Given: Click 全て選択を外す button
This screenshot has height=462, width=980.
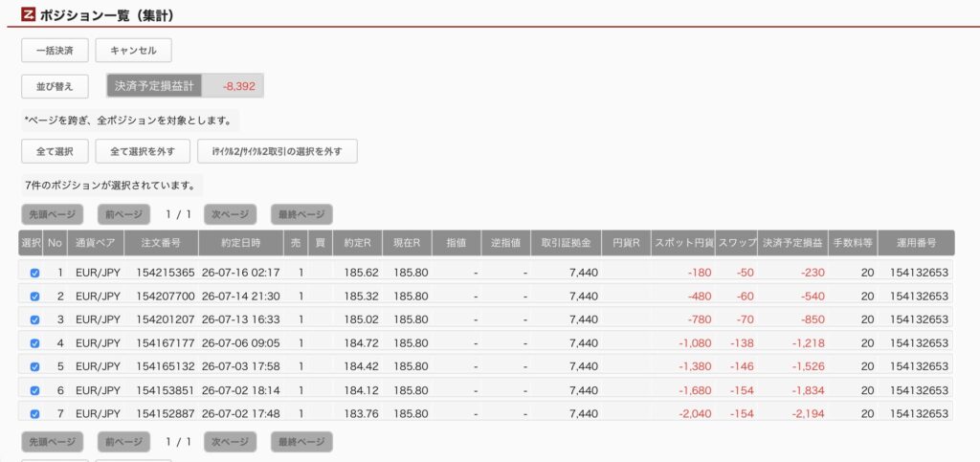Looking at the screenshot, I should tap(143, 151).
